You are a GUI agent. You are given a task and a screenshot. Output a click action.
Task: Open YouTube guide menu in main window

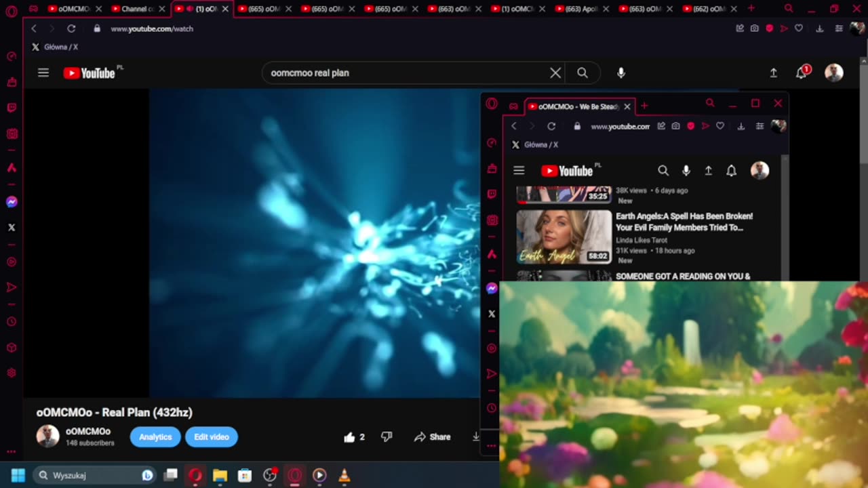43,73
